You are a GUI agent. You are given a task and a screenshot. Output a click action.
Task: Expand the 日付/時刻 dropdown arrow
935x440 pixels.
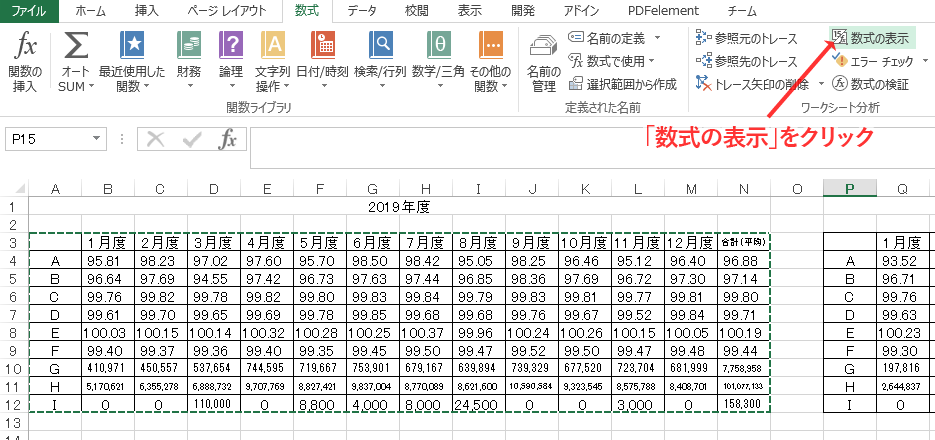pos(323,86)
